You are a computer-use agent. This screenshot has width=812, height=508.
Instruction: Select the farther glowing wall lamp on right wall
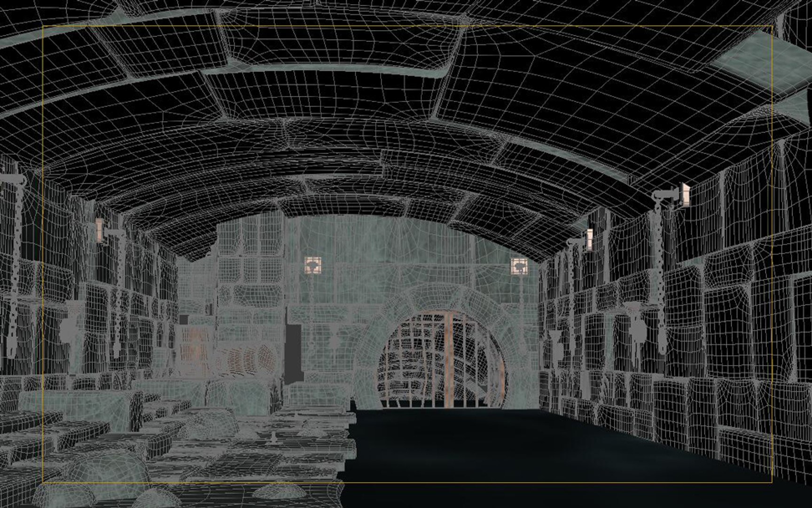(589, 239)
